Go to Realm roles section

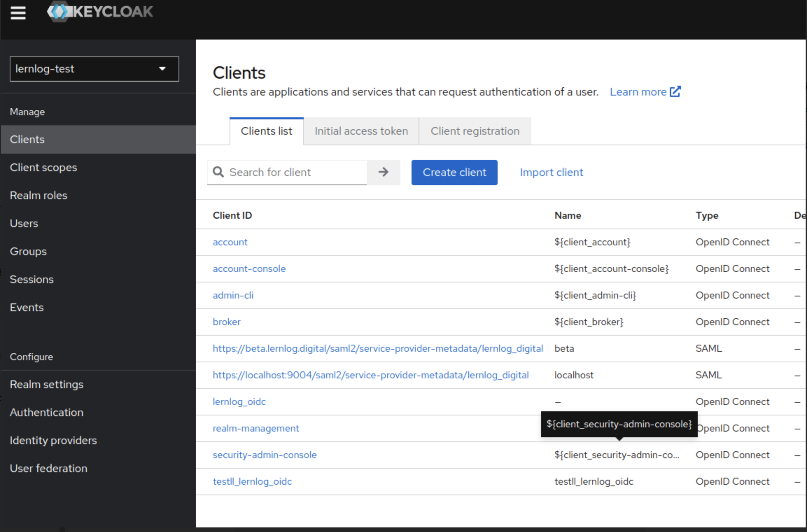tap(38, 195)
